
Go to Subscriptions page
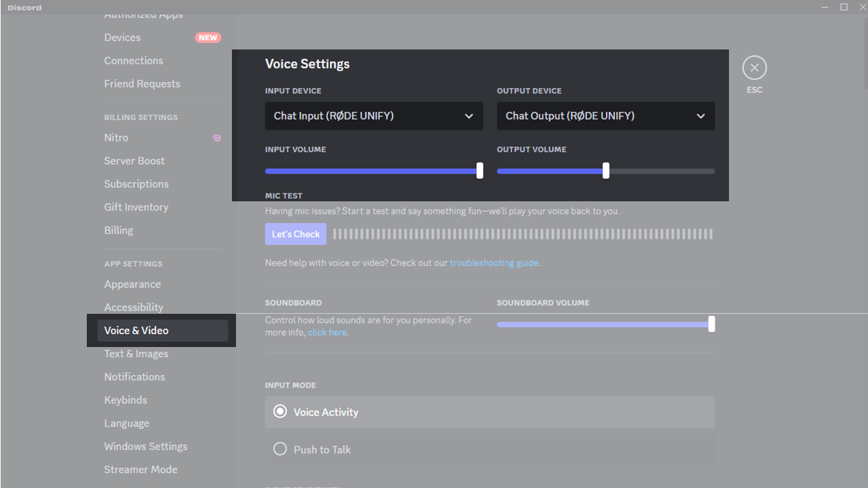click(x=136, y=184)
